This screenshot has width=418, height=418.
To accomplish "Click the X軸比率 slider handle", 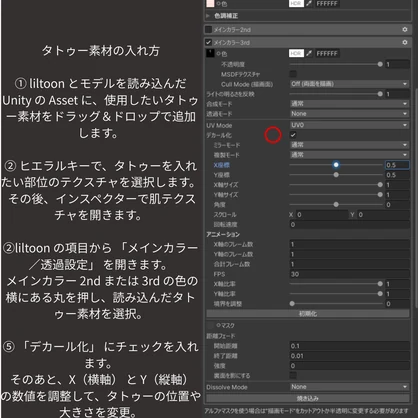I will [x=380, y=284].
